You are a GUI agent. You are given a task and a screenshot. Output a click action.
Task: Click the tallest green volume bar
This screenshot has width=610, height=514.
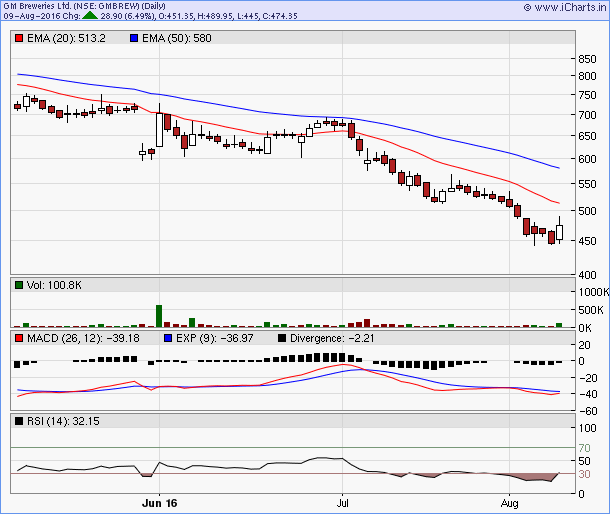click(x=159, y=316)
